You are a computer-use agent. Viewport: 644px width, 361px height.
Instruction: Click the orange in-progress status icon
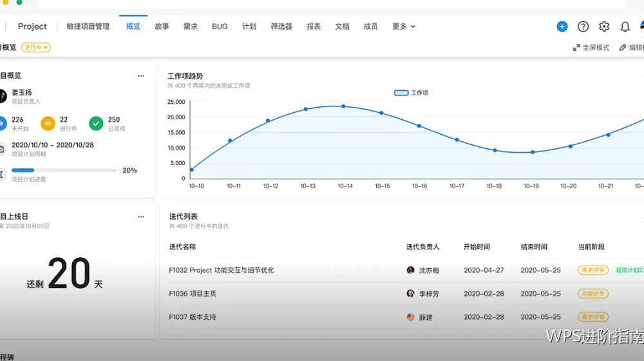pos(48,123)
